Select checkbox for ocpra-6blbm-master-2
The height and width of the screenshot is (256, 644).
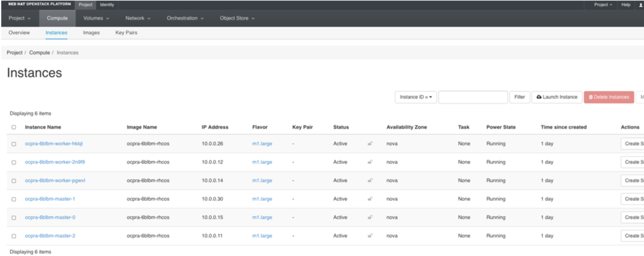click(14, 236)
